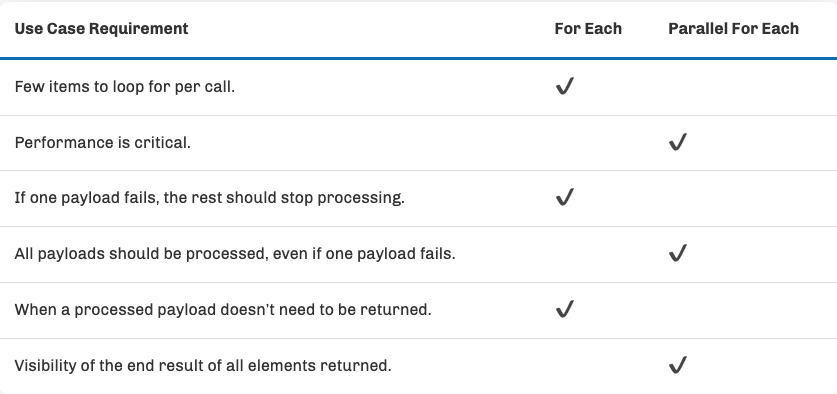837x394 pixels.
Task: Select the Use Case Requirement column header
Action: click(x=101, y=28)
